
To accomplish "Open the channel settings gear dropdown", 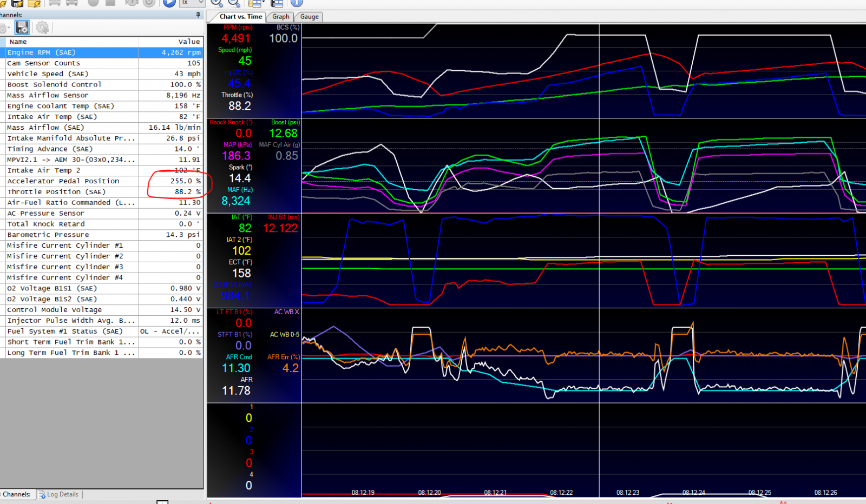I will coord(5,28).
